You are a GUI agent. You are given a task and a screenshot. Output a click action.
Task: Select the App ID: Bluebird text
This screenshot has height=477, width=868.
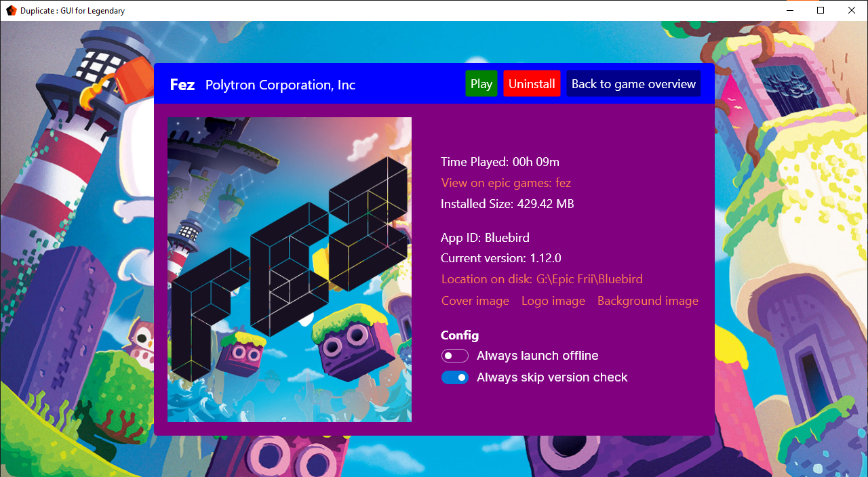coord(485,238)
